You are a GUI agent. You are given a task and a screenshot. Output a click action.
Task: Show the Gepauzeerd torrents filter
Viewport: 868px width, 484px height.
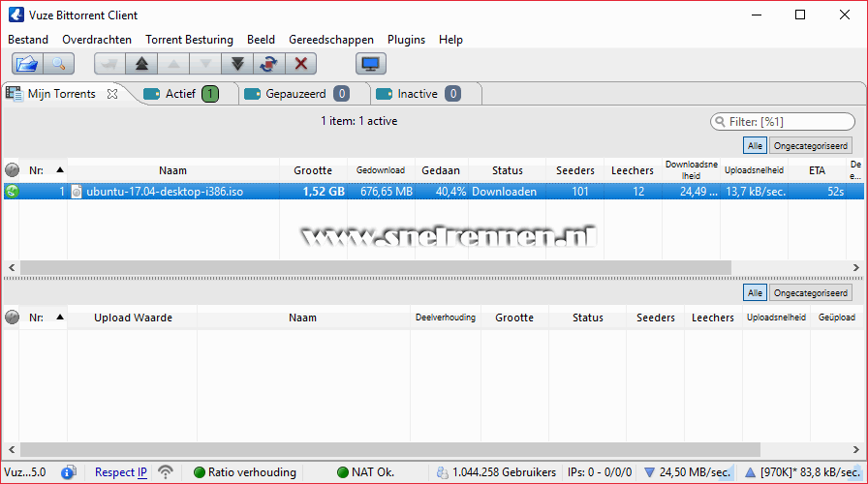(x=296, y=94)
